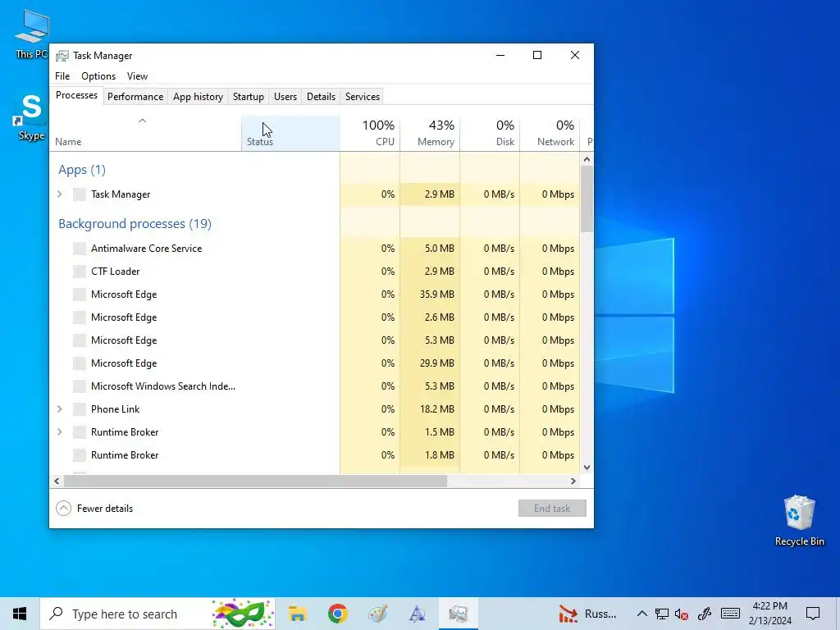Screen dimensions: 840x630
Task: Click the End task button
Action: (x=552, y=509)
